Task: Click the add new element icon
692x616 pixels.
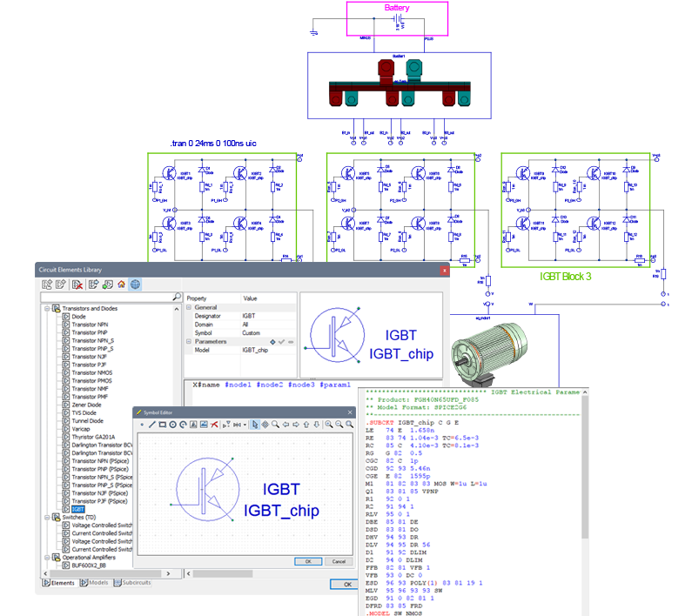Action: tap(60, 285)
